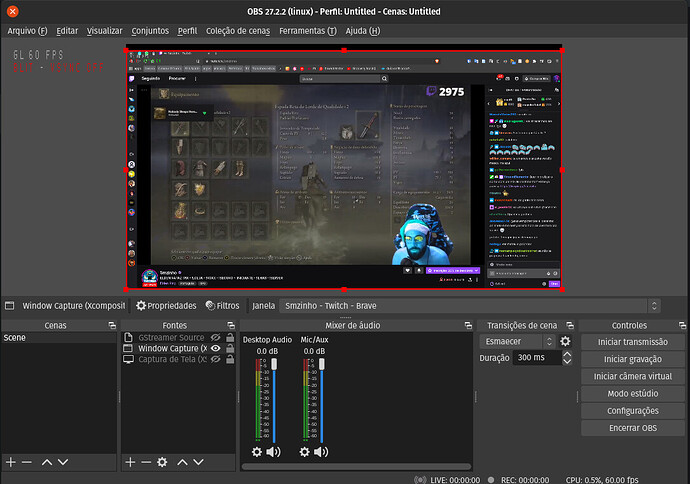Click Iniciar transmissão button
690x484 pixels.
pyautogui.click(x=632, y=342)
